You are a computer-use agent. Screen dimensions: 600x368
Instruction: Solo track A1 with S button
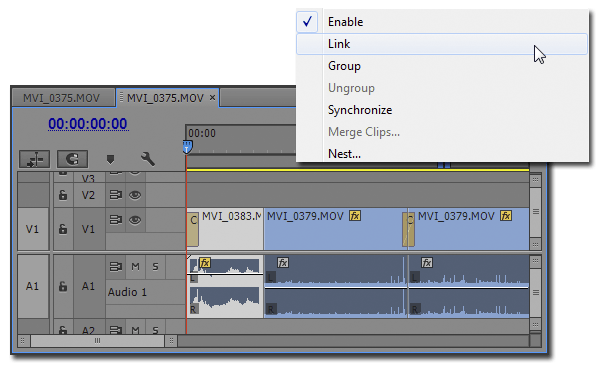click(x=155, y=267)
